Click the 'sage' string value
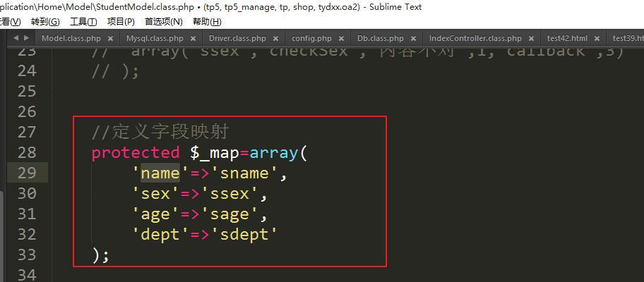The width and height of the screenshot is (644, 282). click(229, 214)
